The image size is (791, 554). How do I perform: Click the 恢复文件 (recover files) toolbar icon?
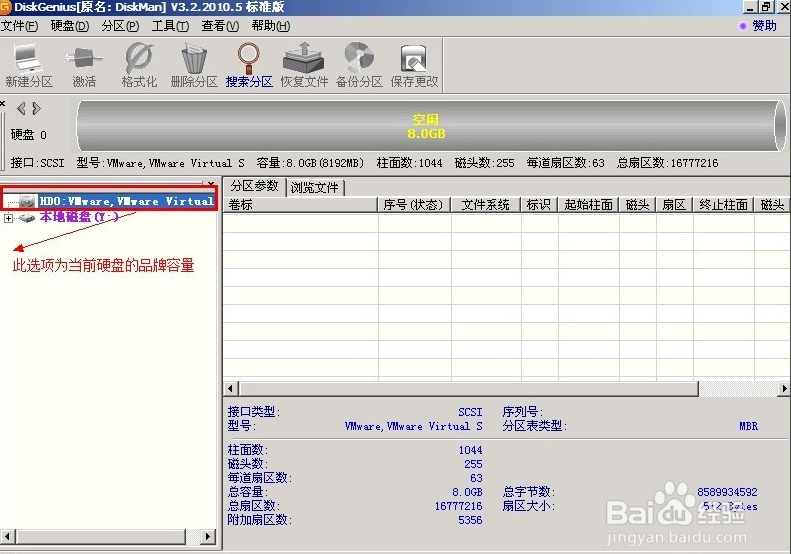pyautogui.click(x=304, y=66)
